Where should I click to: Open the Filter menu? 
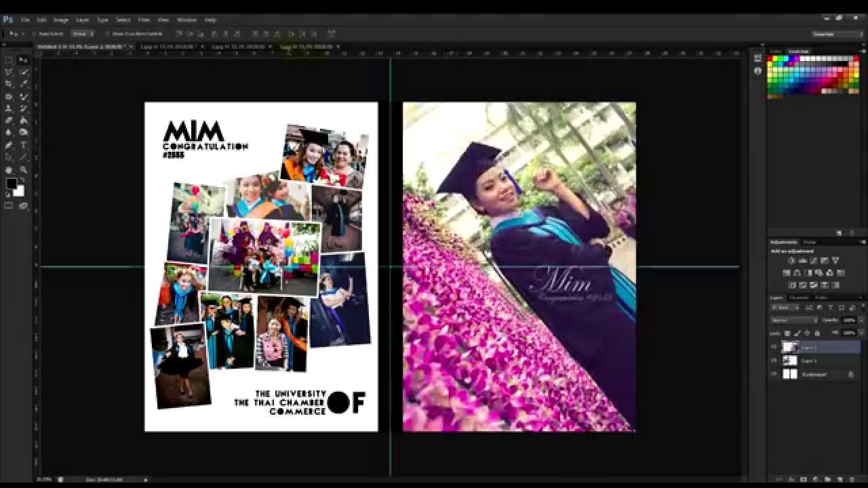[144, 20]
